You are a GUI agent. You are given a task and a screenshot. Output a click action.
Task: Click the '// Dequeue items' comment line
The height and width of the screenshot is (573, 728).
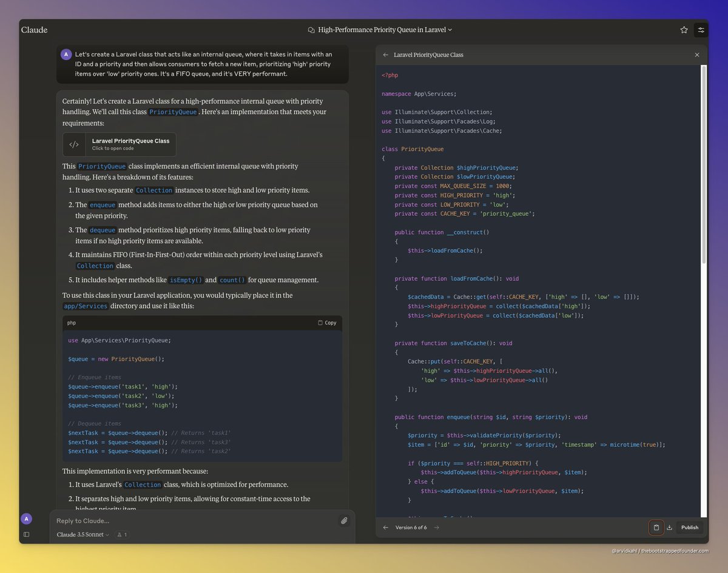coord(95,424)
